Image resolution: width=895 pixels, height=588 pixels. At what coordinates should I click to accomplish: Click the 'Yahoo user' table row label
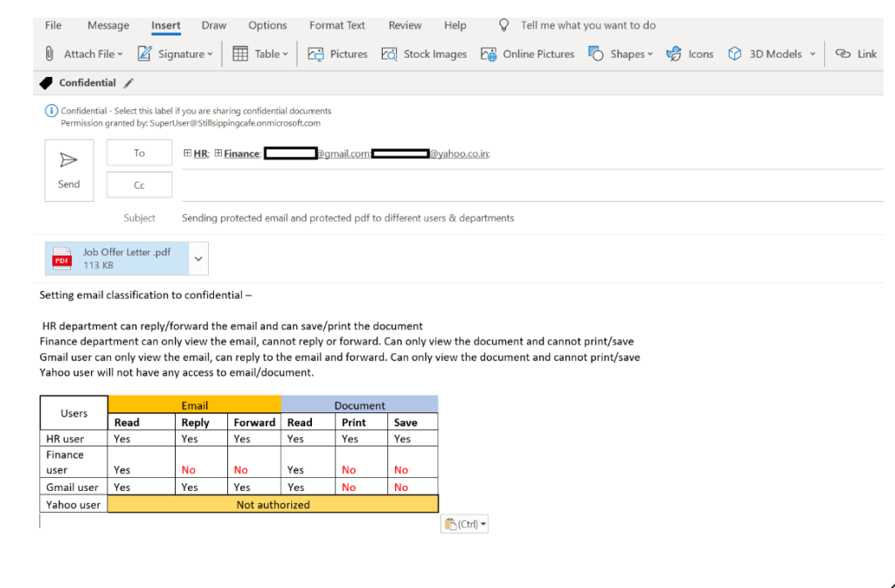pos(73,505)
